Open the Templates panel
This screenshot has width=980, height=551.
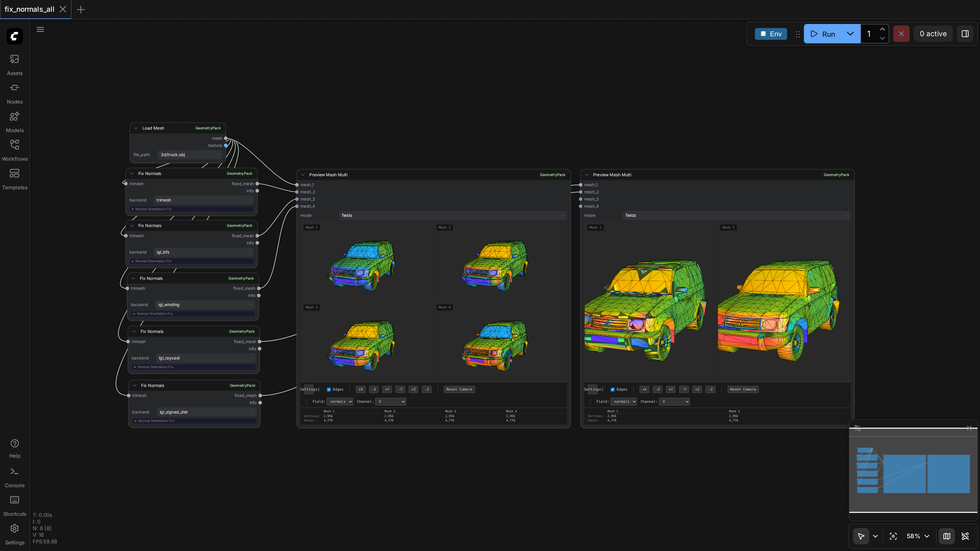[x=15, y=179]
